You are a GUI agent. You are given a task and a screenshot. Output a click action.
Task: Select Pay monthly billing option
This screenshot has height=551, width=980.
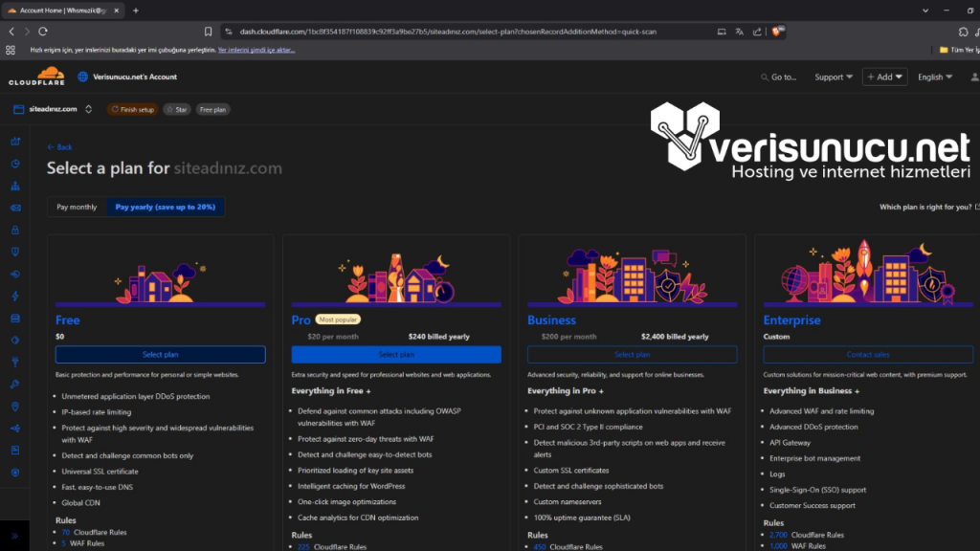pos(77,207)
